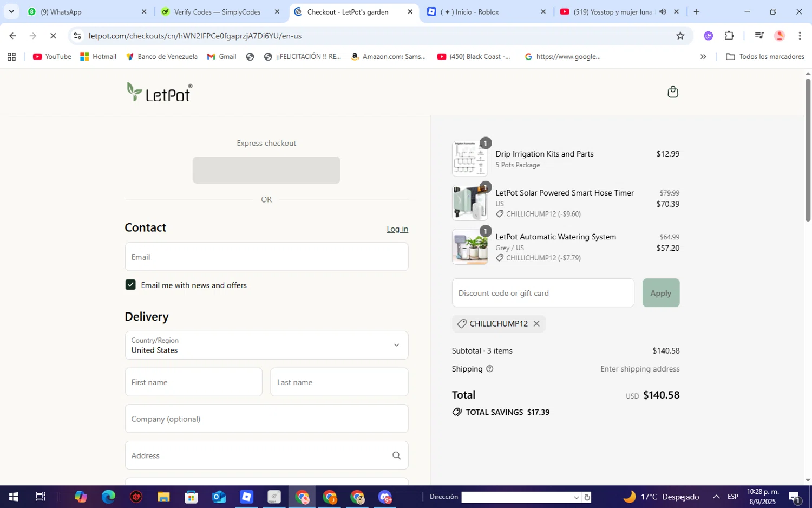Open the Windows Start menu
Screen dimensions: 812x508
point(14,497)
